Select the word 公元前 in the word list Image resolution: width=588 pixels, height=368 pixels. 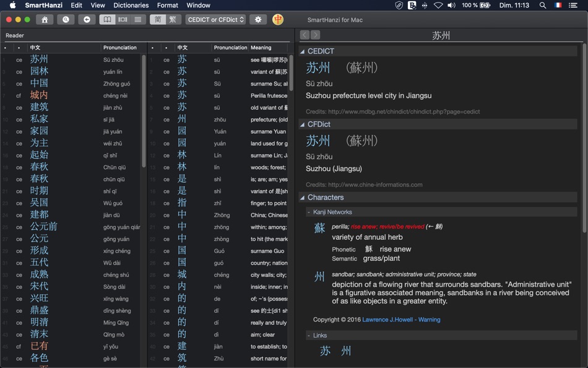click(x=43, y=227)
